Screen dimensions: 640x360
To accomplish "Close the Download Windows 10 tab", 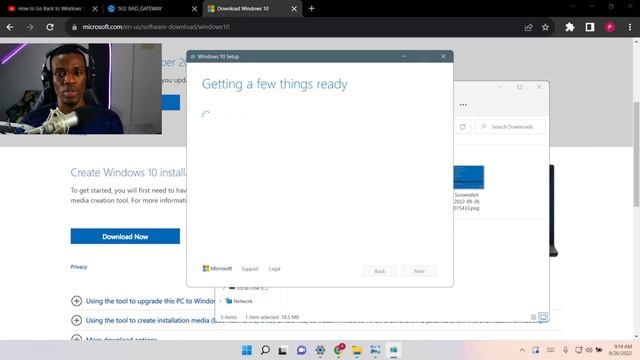I will 294,9.
